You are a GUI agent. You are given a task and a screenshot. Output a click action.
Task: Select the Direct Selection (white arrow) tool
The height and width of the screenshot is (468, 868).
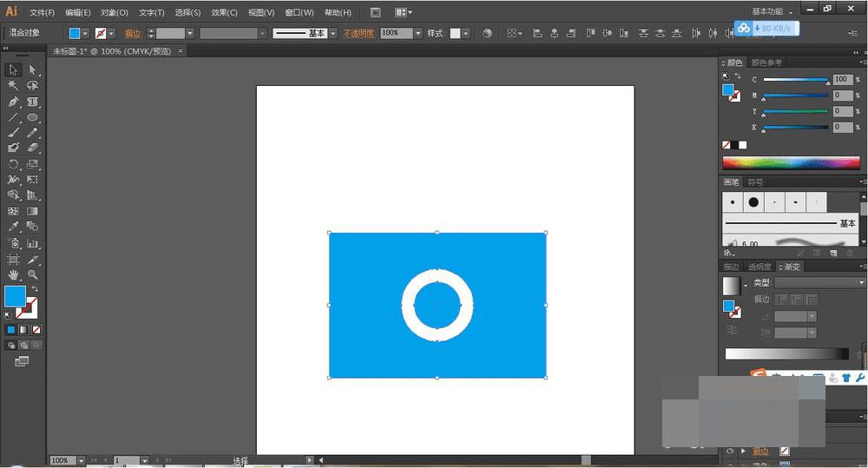32,69
